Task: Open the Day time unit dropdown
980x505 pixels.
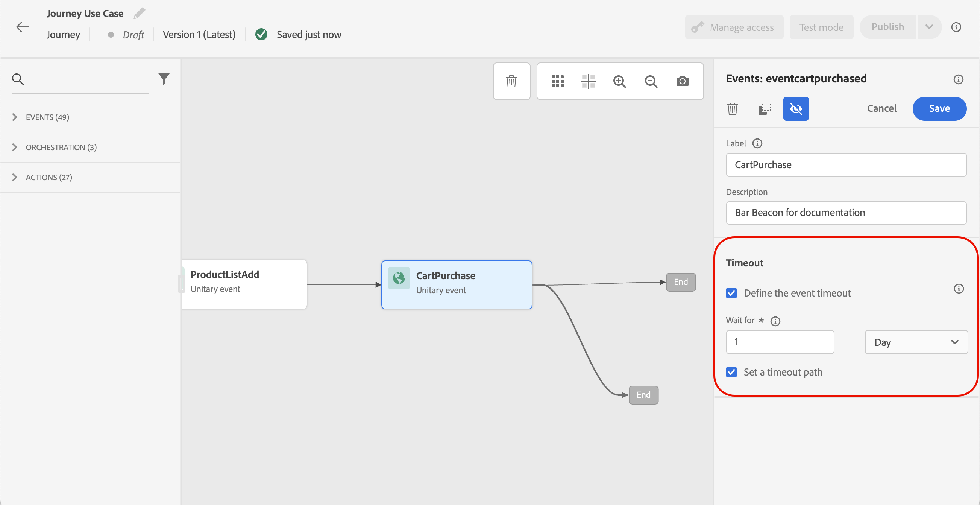Action: (916, 342)
